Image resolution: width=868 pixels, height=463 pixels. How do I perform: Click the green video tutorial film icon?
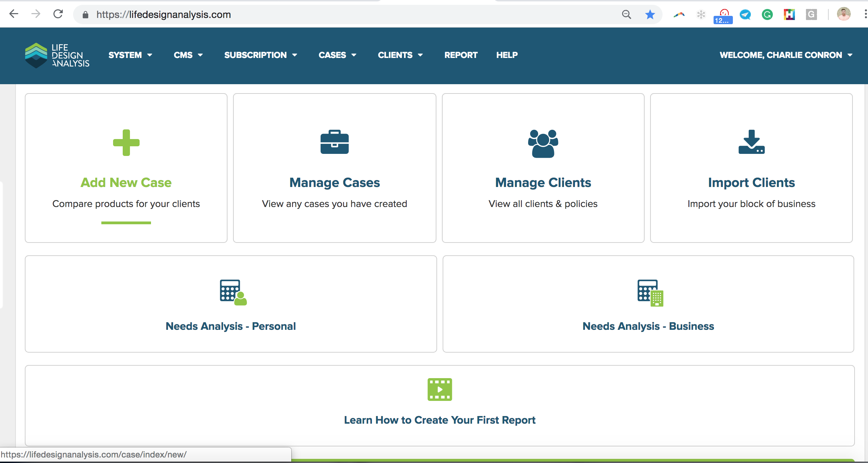(440, 390)
